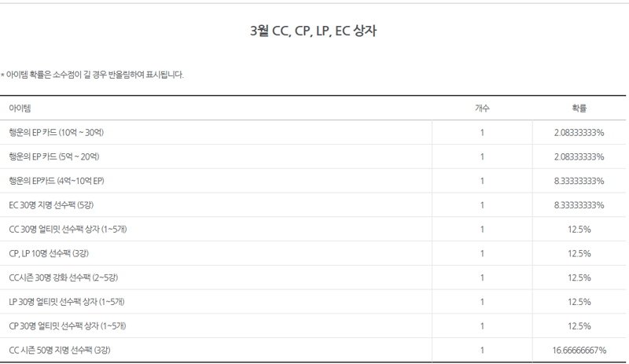This screenshot has height=364, width=629.
Task: Click the first 2.08333333% probability value
Action: tap(579, 132)
